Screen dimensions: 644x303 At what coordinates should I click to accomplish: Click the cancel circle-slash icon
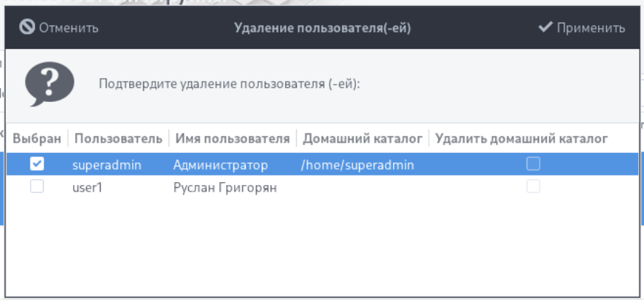(x=27, y=28)
